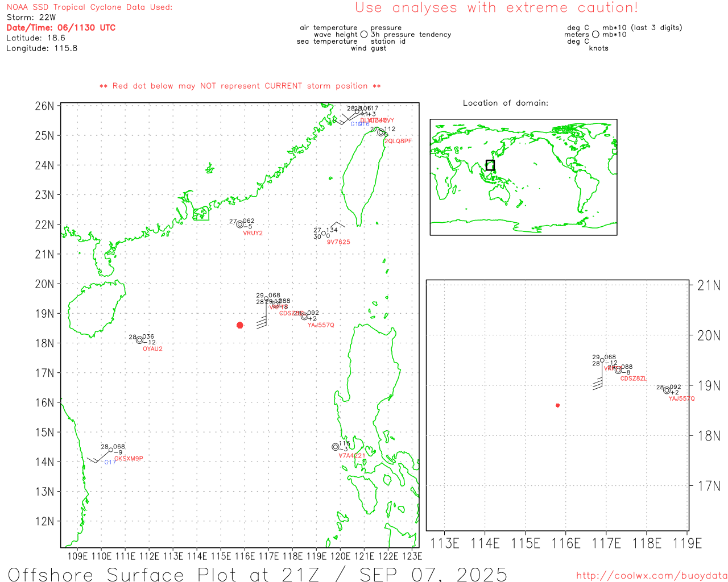
Task: Open the coolwx.com/buoydata URL
Action: tap(652, 576)
